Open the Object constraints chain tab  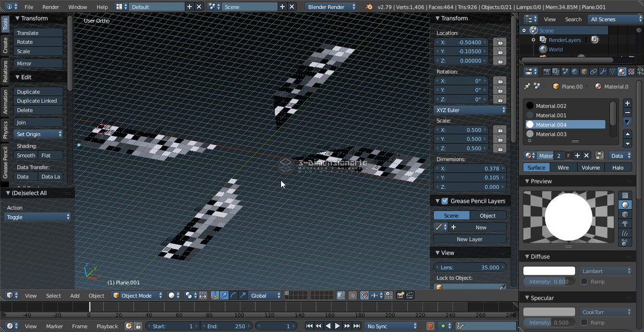click(594, 71)
